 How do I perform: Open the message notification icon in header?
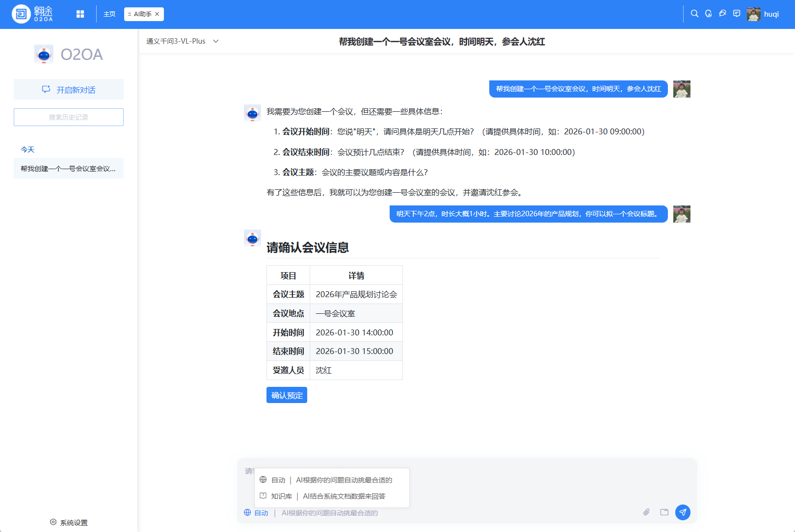point(737,14)
